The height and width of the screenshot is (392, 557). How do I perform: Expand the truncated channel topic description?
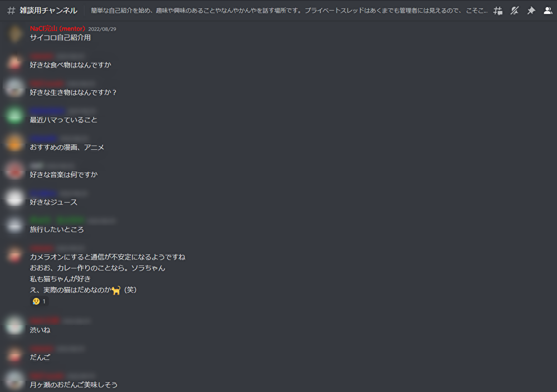click(x=289, y=11)
